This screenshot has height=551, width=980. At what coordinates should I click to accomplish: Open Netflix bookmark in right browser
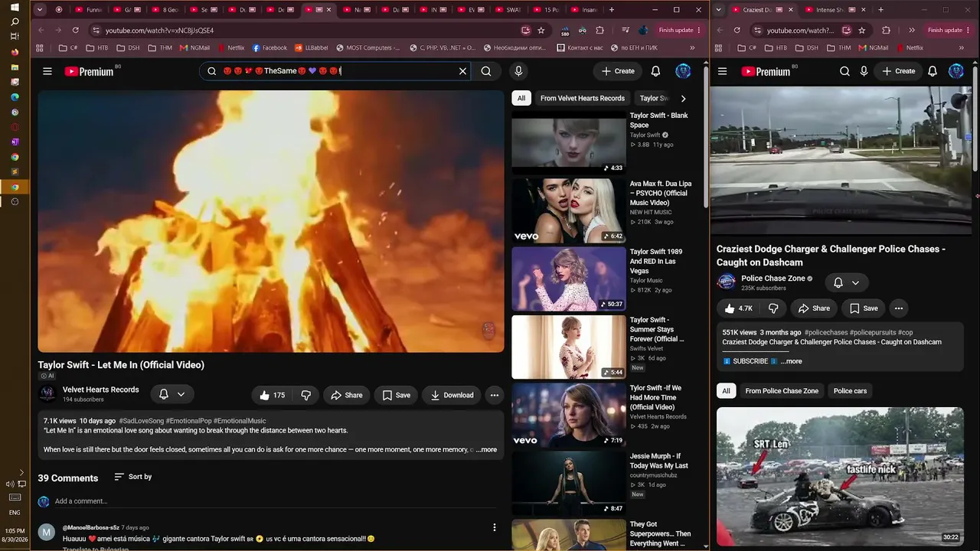909,47
